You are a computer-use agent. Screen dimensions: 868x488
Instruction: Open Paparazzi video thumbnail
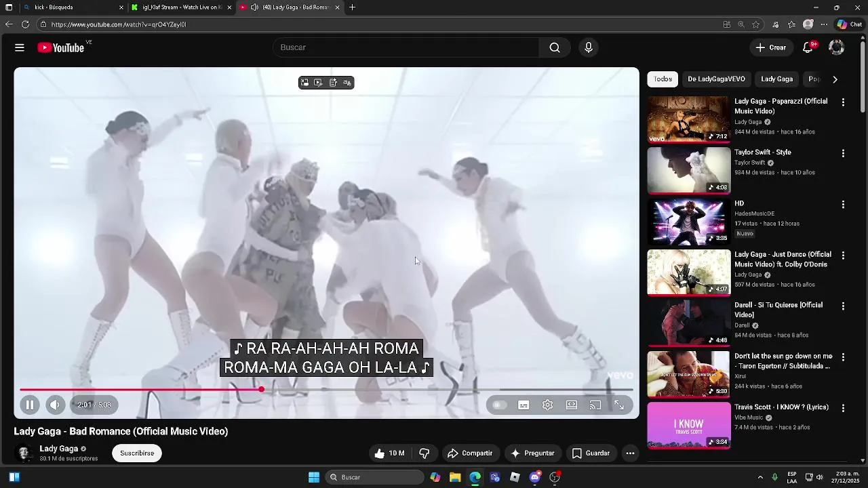pos(689,119)
